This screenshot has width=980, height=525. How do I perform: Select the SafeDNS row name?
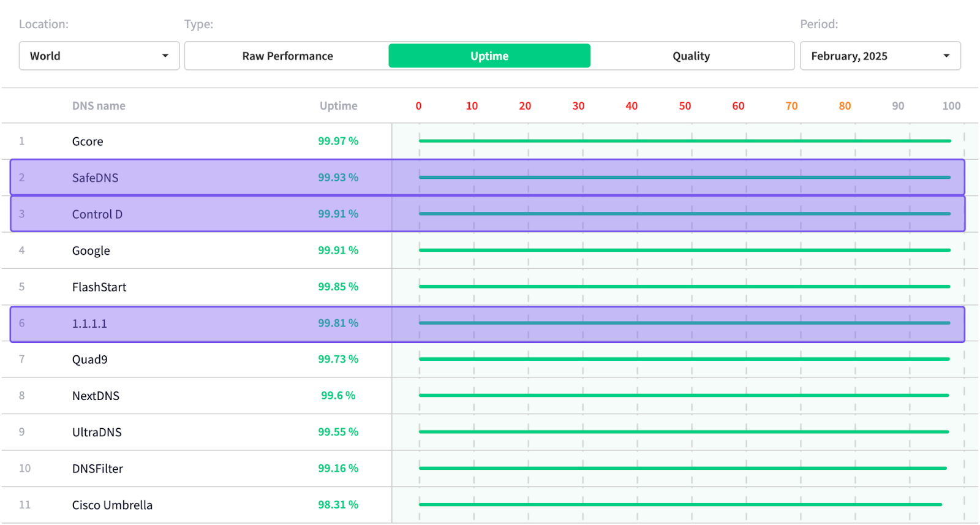[95, 178]
